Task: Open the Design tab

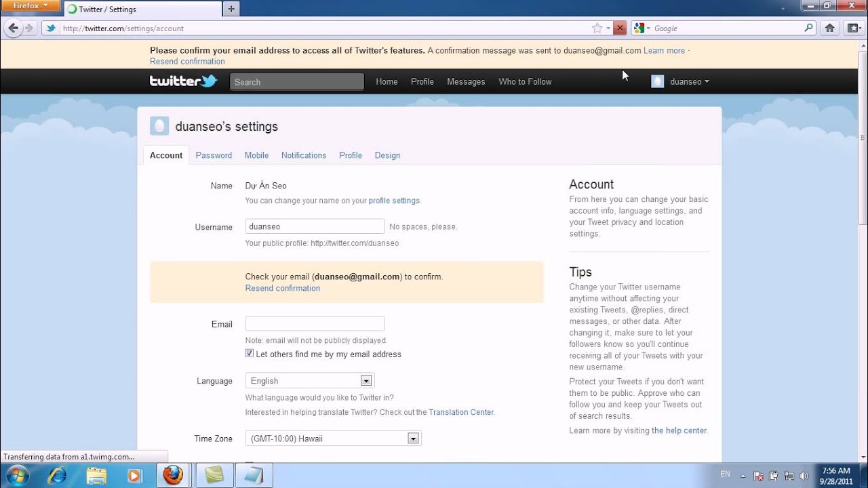Action: coord(387,155)
